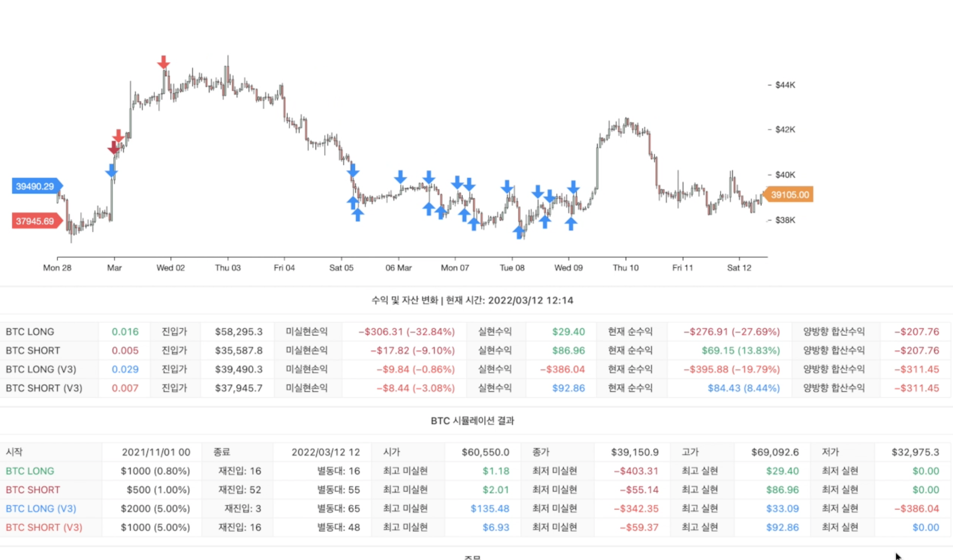
Task: Click the topmost red sell arrow near Wed 02
Action: (x=163, y=62)
